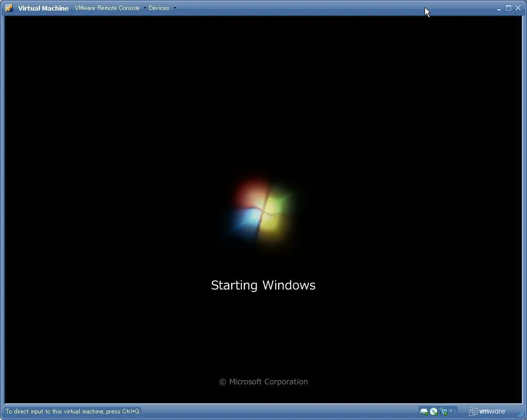Click the Ctrl+G input hint message

click(73, 411)
